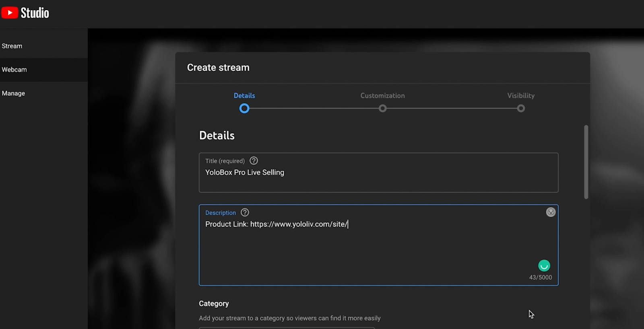644x329 pixels.
Task: Open the Title help question-mark icon
Action: point(254,161)
